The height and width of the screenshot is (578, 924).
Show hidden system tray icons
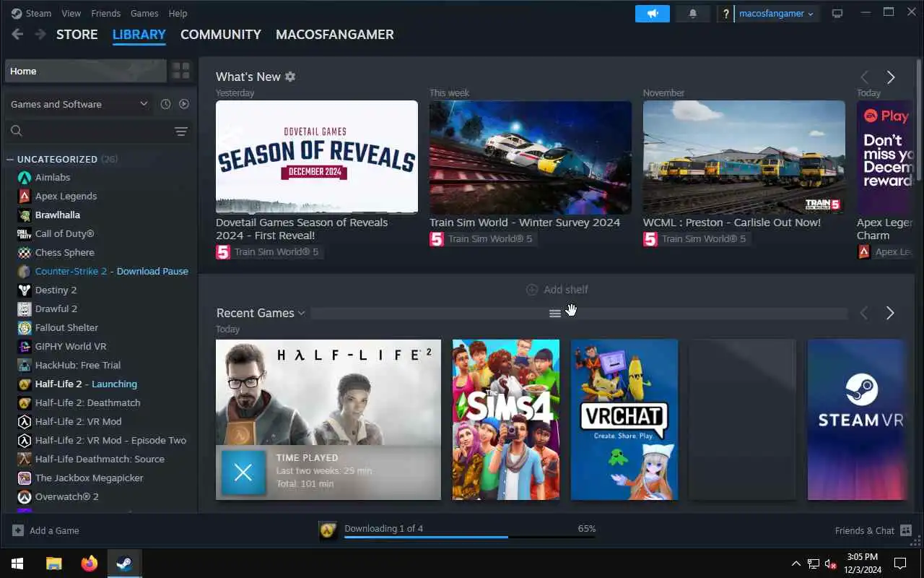pyautogui.click(x=796, y=564)
